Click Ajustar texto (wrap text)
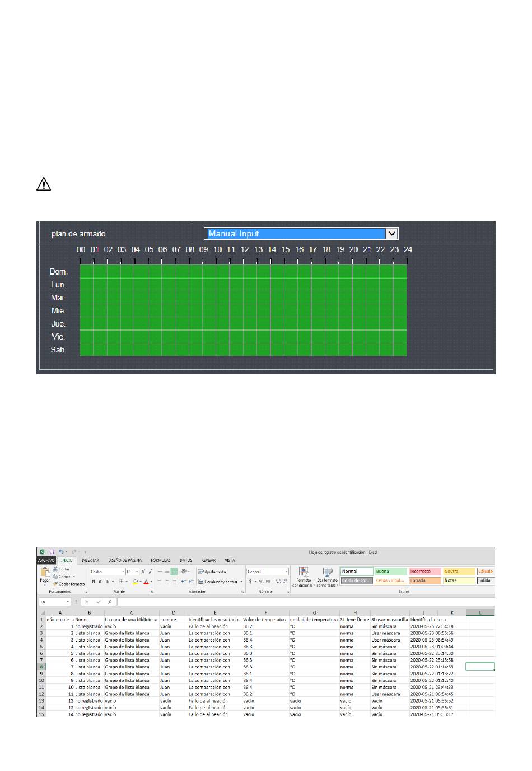Viewport: 532px width, 771px height. coord(212,572)
